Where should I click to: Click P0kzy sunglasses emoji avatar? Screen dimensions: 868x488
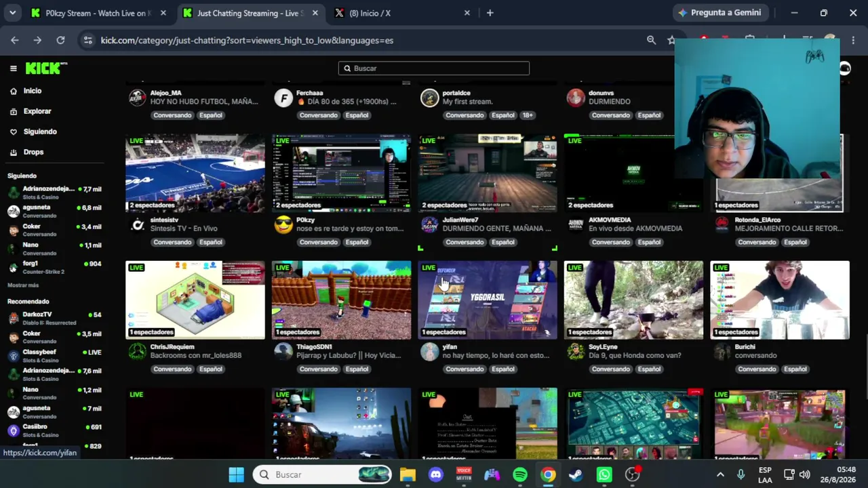click(283, 224)
